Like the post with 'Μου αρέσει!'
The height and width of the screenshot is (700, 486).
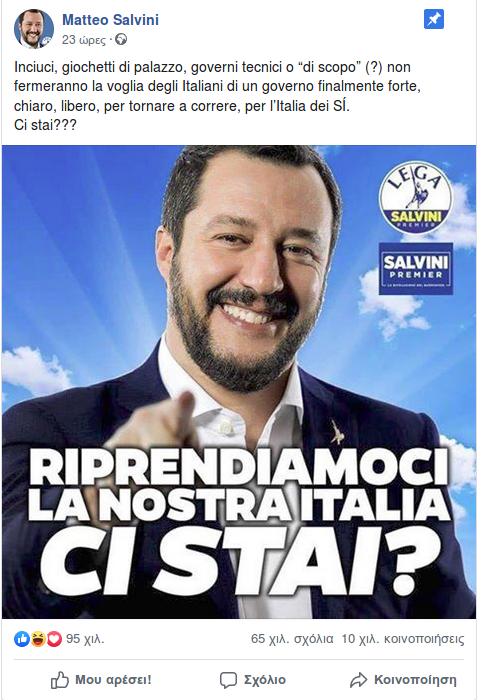(x=101, y=680)
